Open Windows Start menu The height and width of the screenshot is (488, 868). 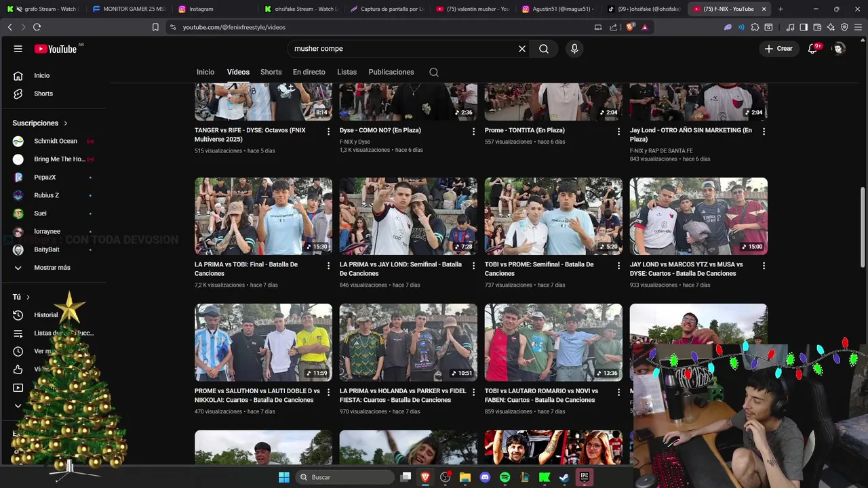[x=284, y=477]
